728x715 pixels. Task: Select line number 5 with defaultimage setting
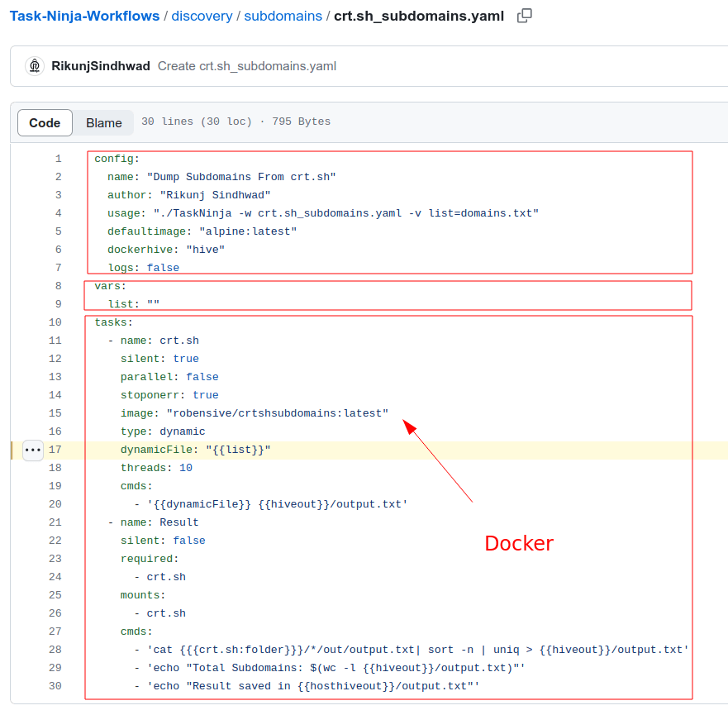point(58,231)
